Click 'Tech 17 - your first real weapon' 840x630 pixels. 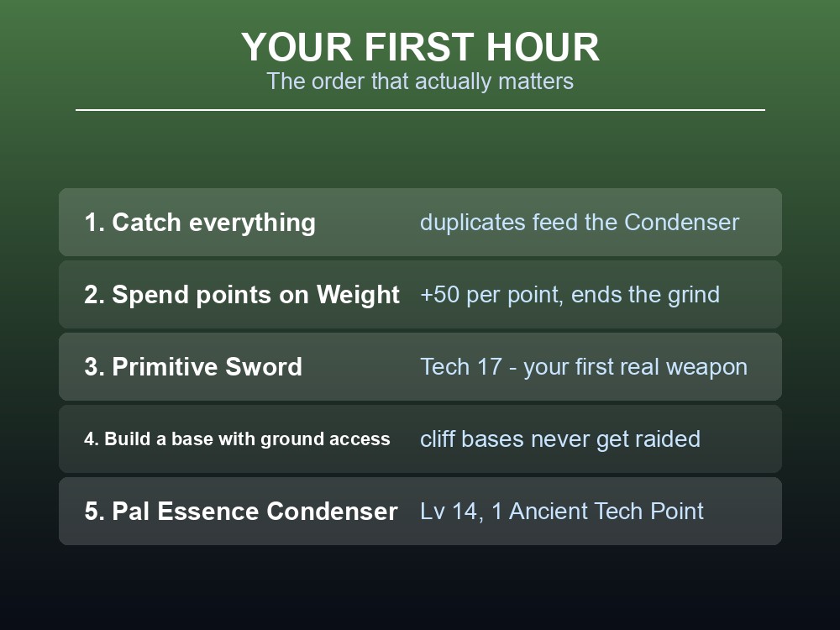[x=584, y=367]
